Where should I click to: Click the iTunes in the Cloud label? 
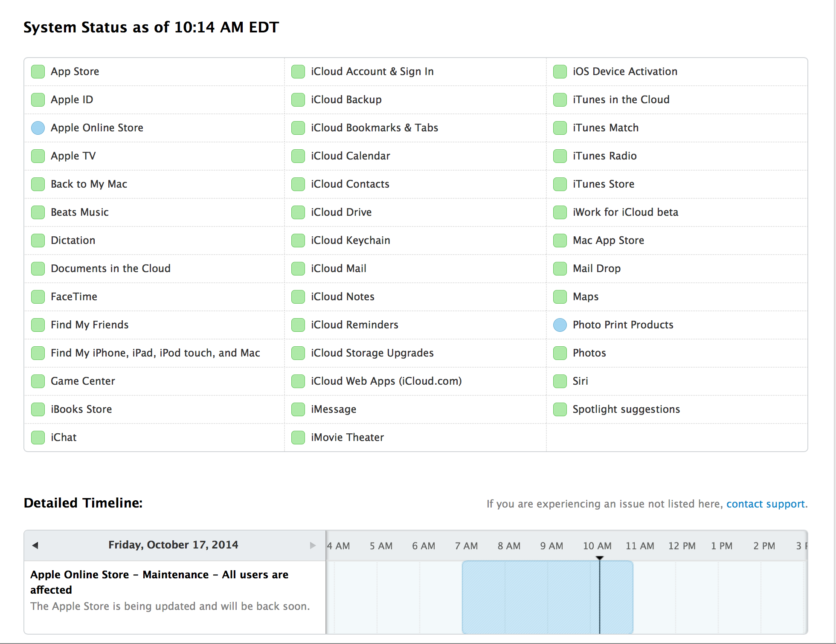[x=621, y=100]
